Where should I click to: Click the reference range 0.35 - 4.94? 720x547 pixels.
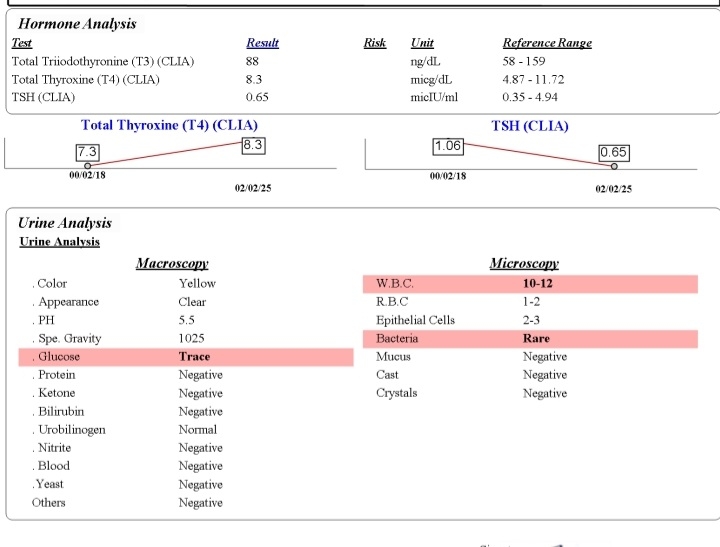(530, 97)
